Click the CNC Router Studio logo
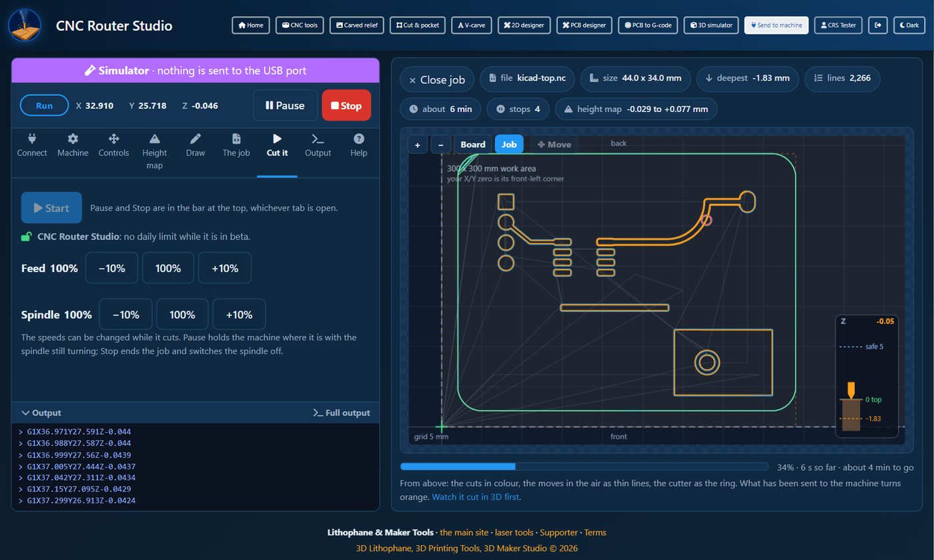 [x=25, y=25]
